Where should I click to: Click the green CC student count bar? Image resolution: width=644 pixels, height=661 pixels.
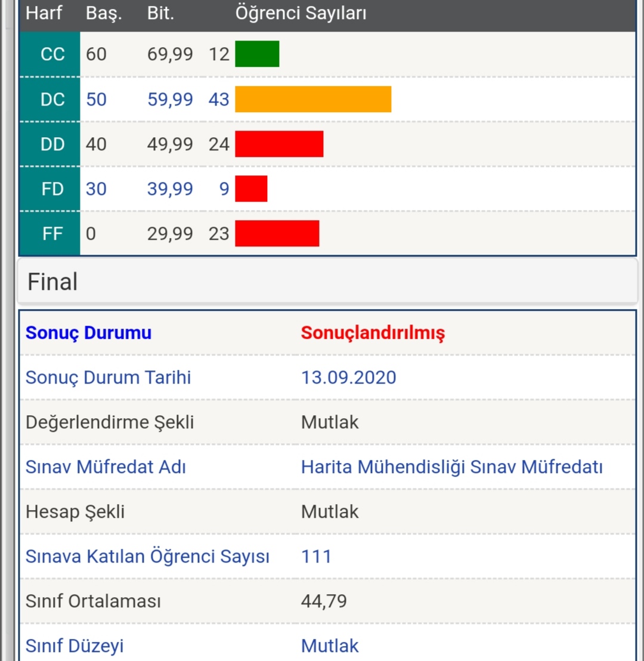257,54
